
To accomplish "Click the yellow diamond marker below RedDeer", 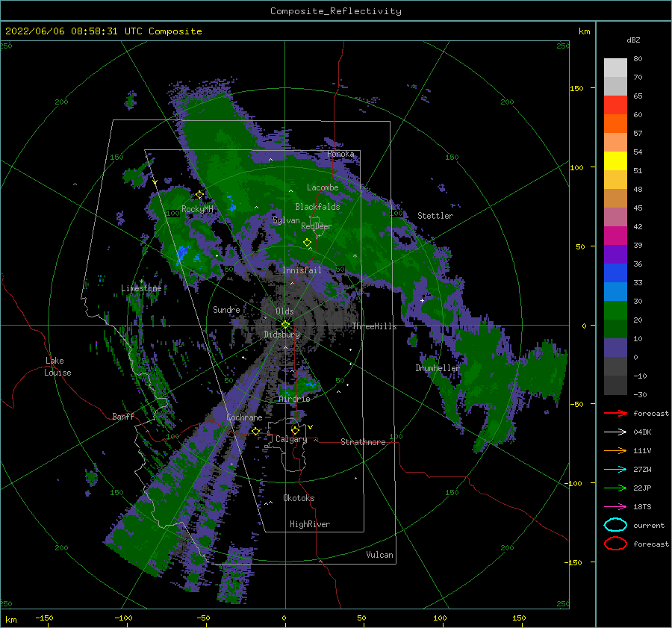I will click(307, 243).
